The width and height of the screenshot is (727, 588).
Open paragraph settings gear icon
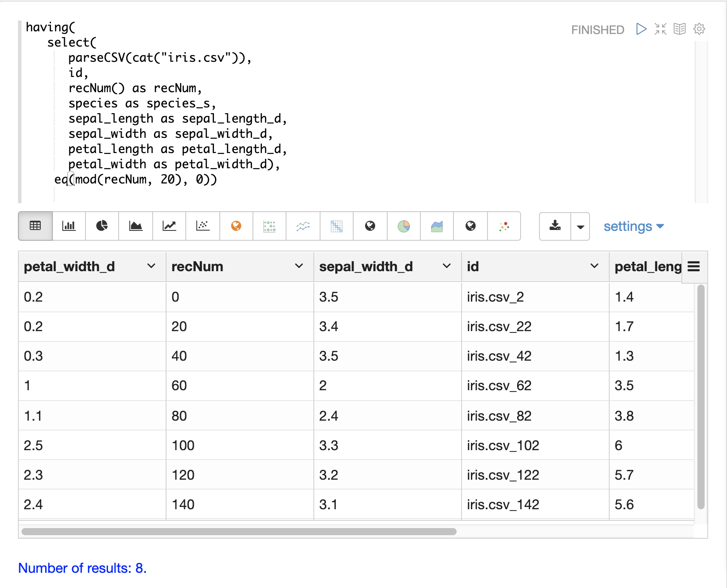(699, 29)
